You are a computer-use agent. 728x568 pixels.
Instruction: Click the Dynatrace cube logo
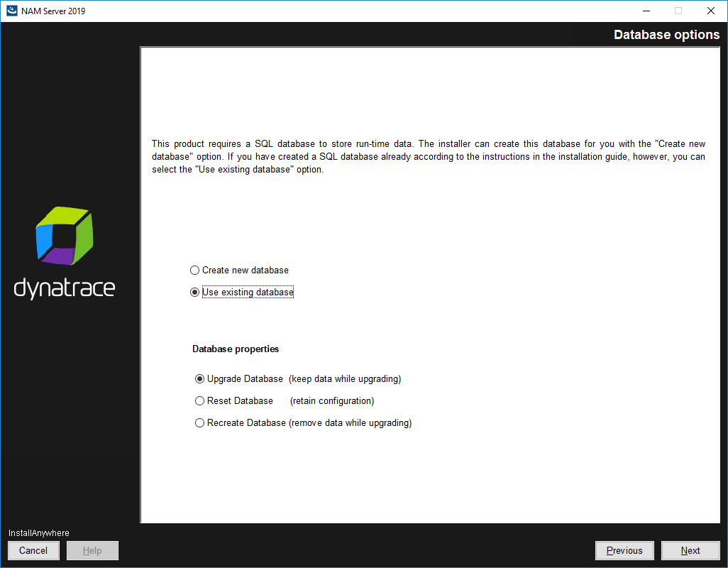coord(65,236)
